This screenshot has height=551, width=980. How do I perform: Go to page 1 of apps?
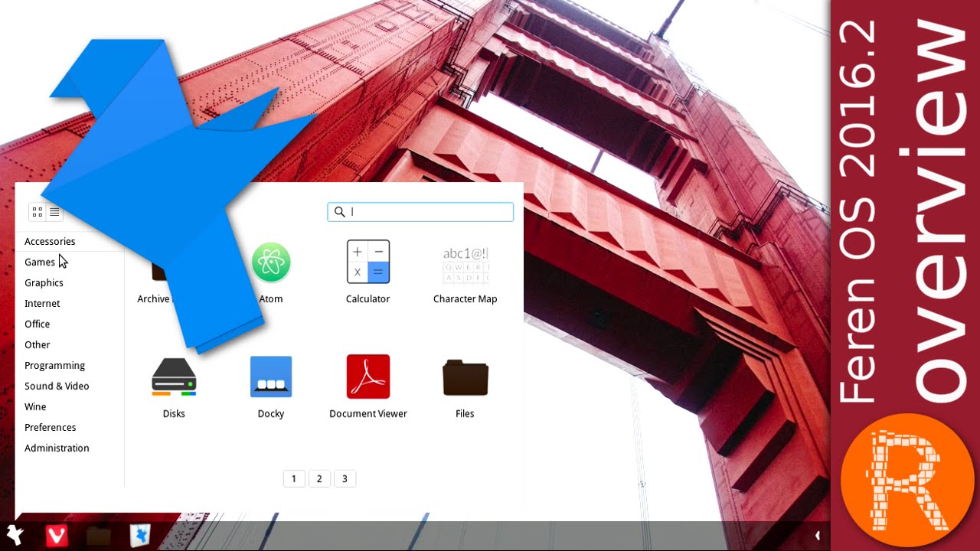point(294,478)
